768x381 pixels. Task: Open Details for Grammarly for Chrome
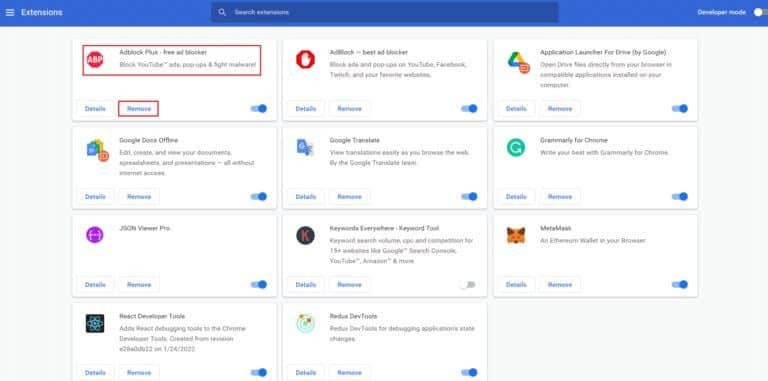[x=516, y=196]
